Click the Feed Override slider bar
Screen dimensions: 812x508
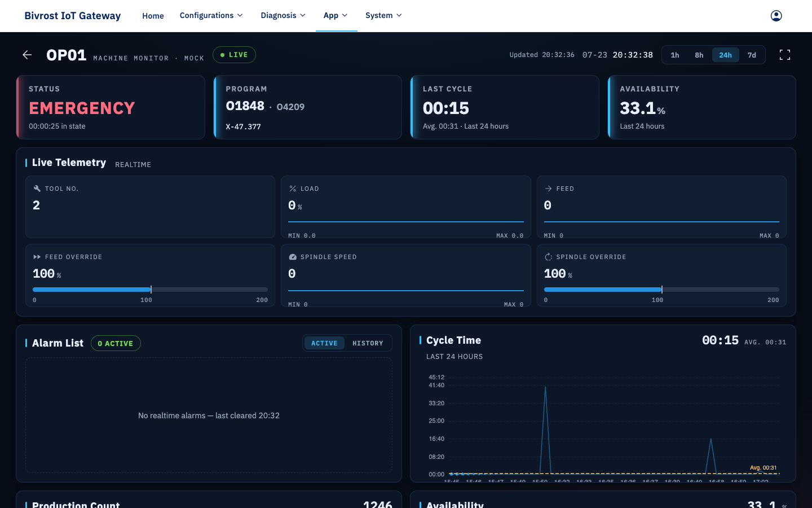[x=151, y=290]
